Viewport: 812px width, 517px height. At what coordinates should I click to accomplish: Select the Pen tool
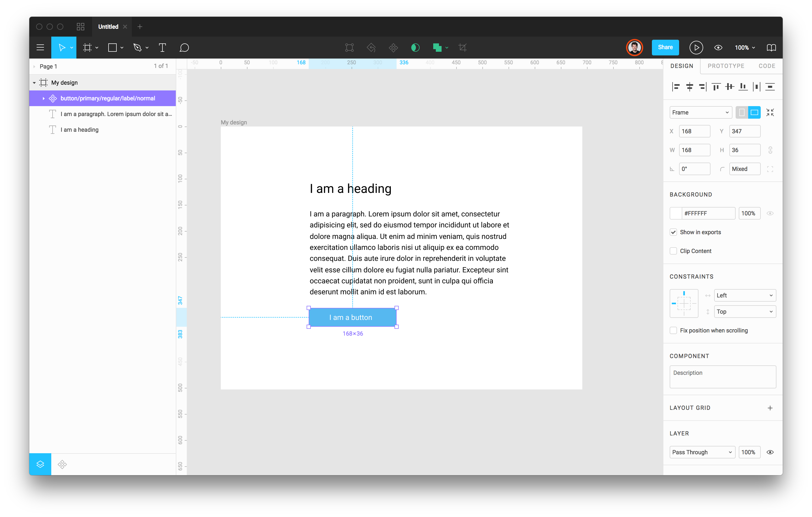(x=138, y=48)
